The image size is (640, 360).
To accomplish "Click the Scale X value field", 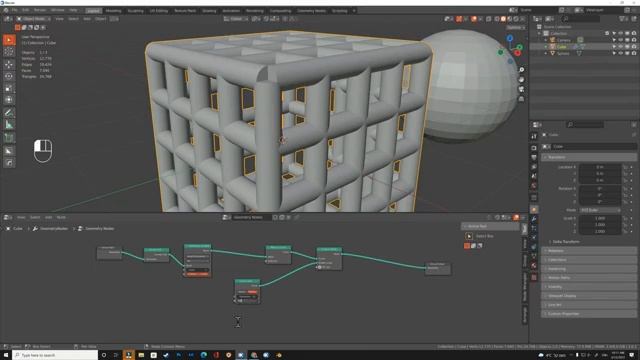I will click(x=600, y=218).
